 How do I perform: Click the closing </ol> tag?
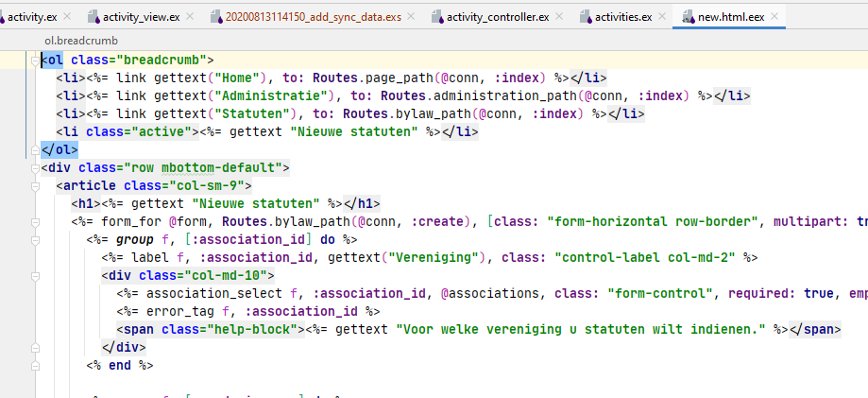coord(60,149)
